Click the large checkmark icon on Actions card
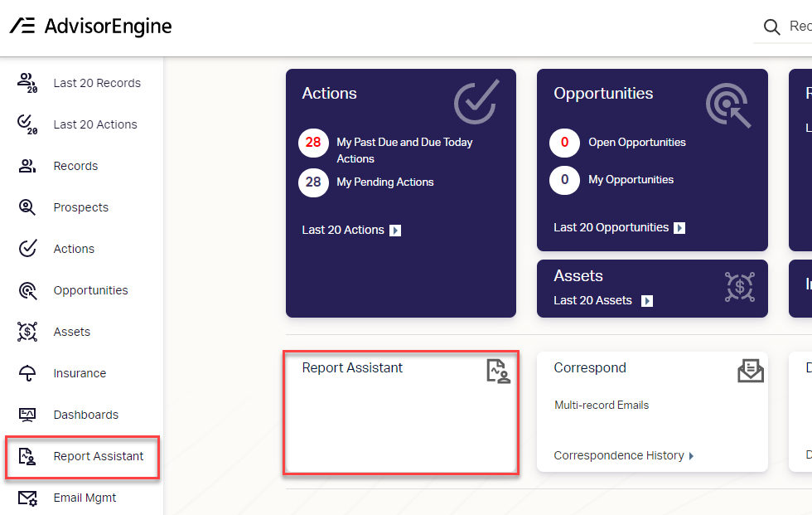The image size is (812, 515). tap(477, 101)
